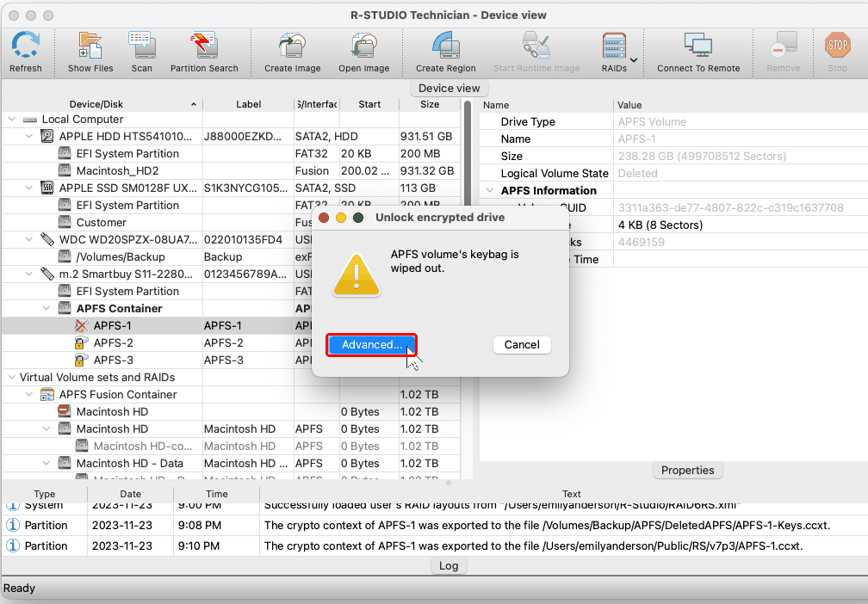Screen dimensions: 868x604
Task: Click the locked APFS-3 volume icon
Action: tap(81, 360)
